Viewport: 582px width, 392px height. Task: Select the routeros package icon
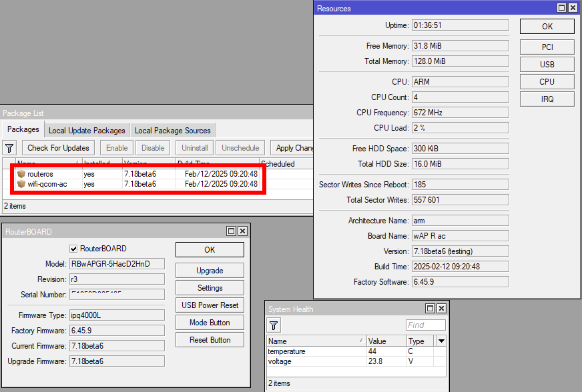tap(21, 174)
